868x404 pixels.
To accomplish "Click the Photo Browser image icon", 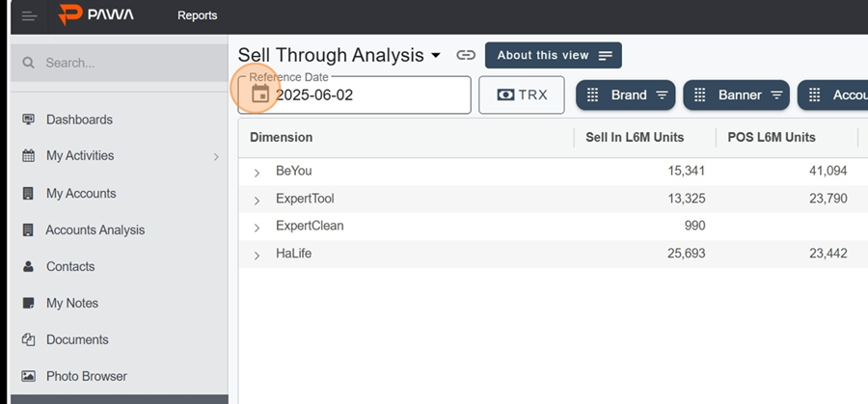I will pyautogui.click(x=28, y=376).
